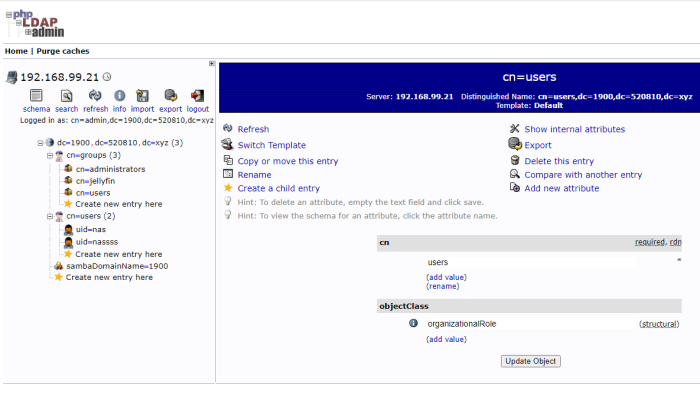
Task: Open Create a child entry
Action: pyautogui.click(x=278, y=188)
